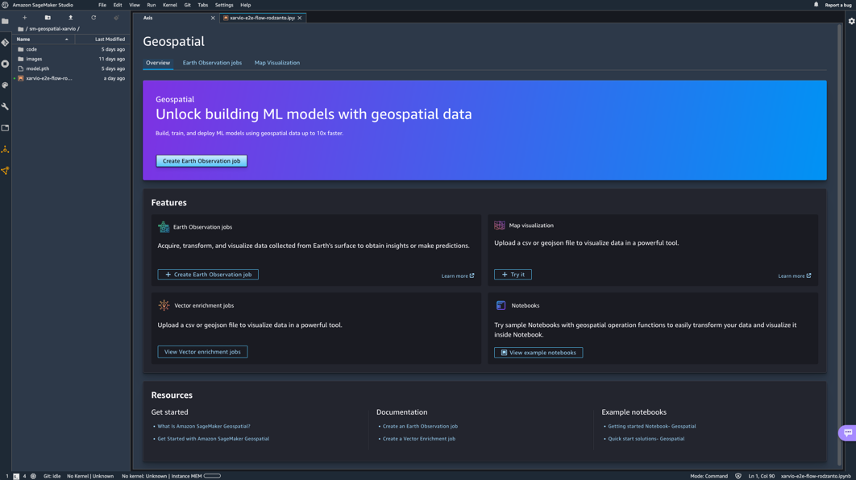Open the Geospatial icon in left sidebar

pos(5,171)
